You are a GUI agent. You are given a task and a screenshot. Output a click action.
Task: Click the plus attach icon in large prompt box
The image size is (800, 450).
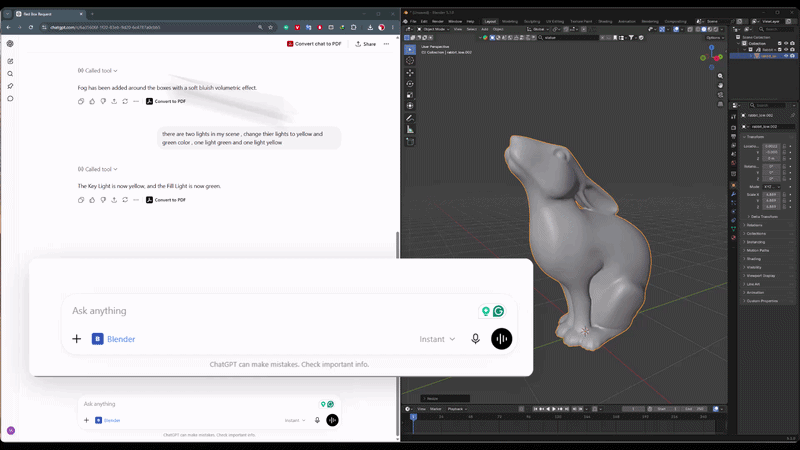point(77,339)
